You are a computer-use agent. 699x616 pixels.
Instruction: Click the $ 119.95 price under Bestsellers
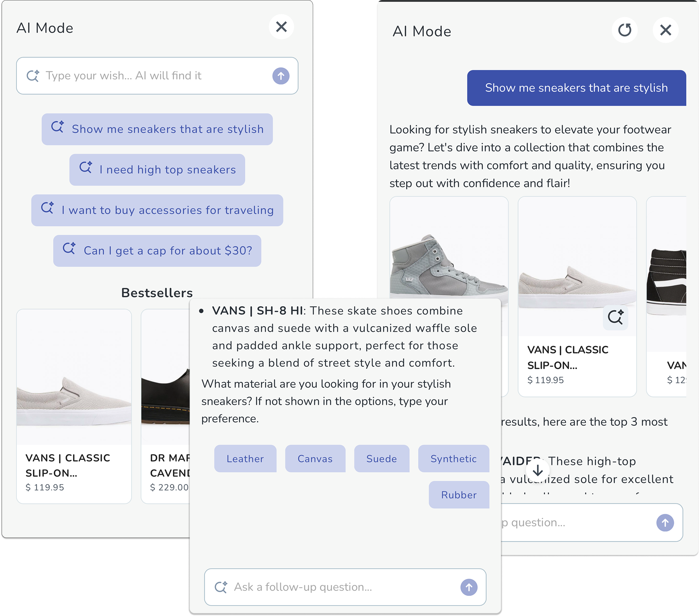(45, 487)
